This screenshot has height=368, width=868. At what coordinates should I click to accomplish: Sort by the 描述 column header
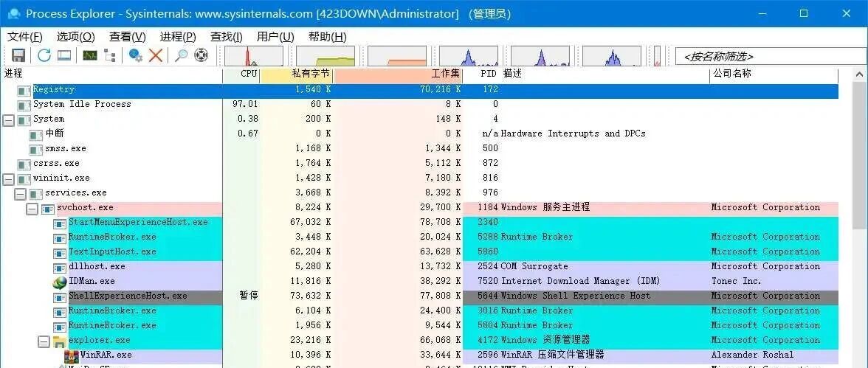click(605, 74)
